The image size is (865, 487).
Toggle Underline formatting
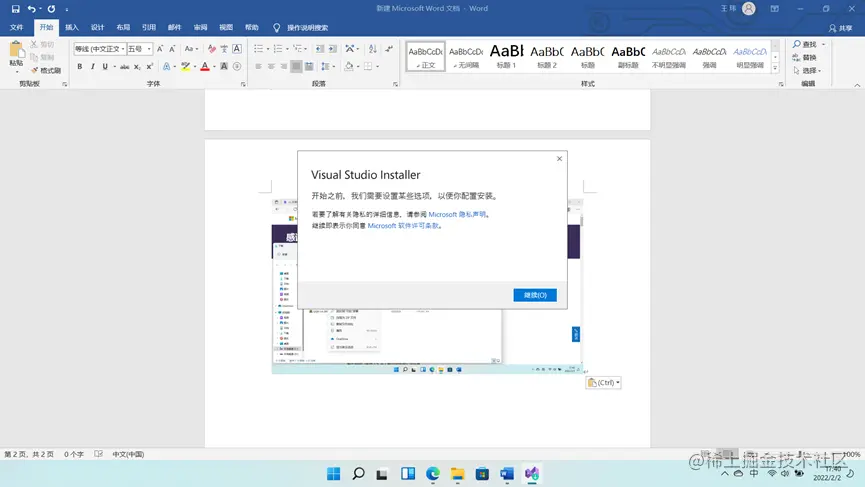(x=105, y=67)
